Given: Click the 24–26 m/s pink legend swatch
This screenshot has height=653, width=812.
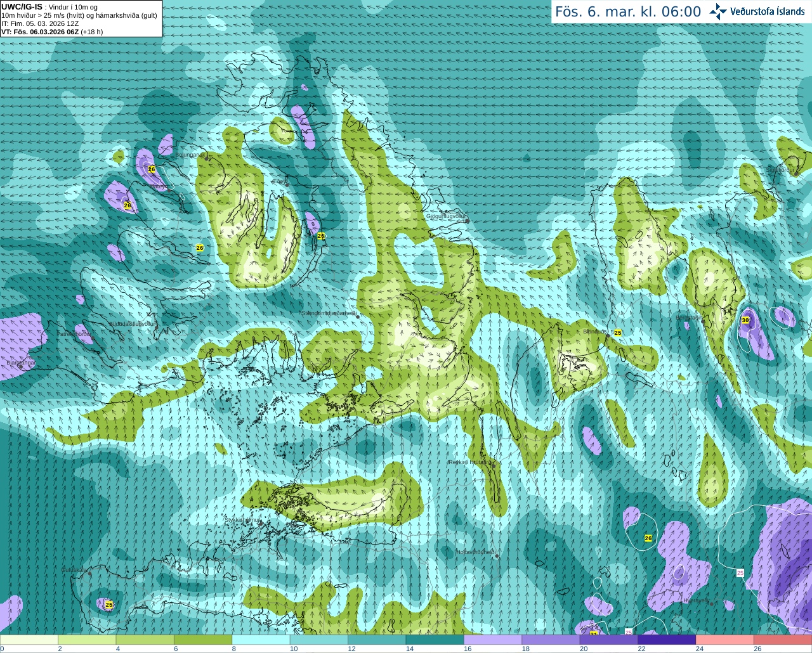Looking at the screenshot, I should tap(725, 640).
